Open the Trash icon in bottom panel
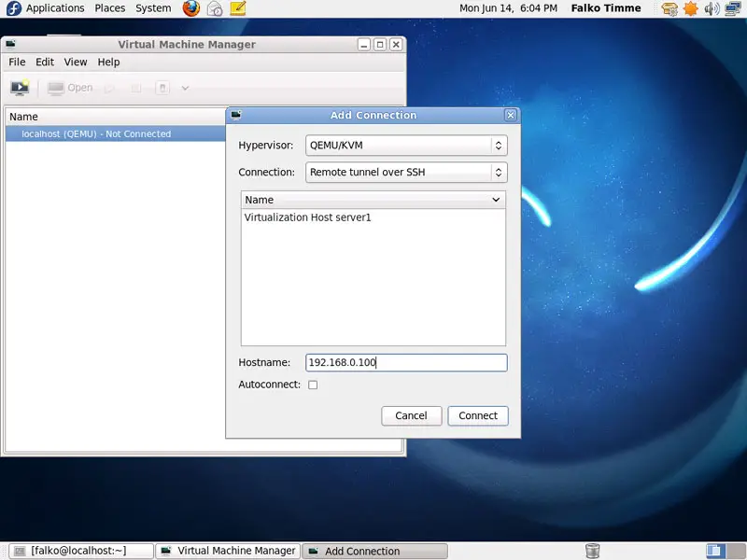Viewport: 747px width, 560px height. coord(592,551)
